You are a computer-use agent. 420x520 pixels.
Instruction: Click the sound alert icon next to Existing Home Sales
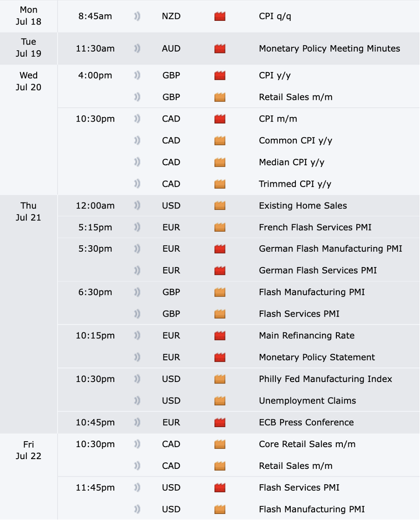point(137,206)
